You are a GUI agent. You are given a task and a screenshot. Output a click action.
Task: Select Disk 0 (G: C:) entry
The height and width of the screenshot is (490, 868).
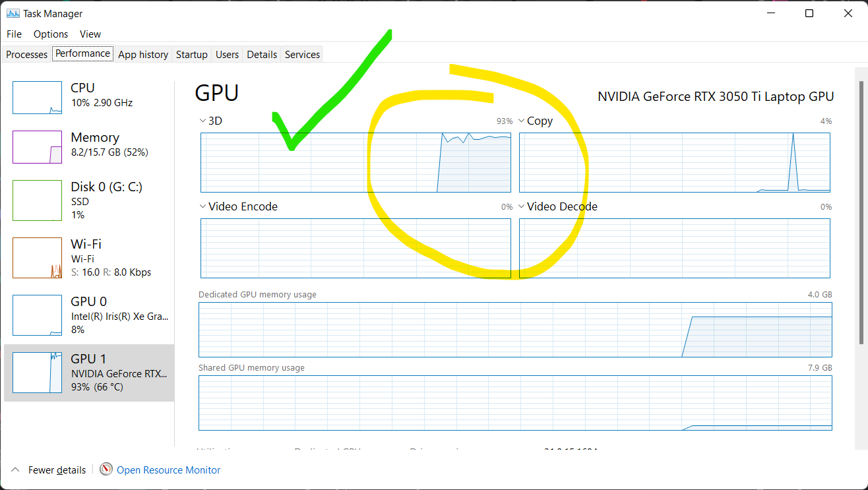pyautogui.click(x=89, y=200)
